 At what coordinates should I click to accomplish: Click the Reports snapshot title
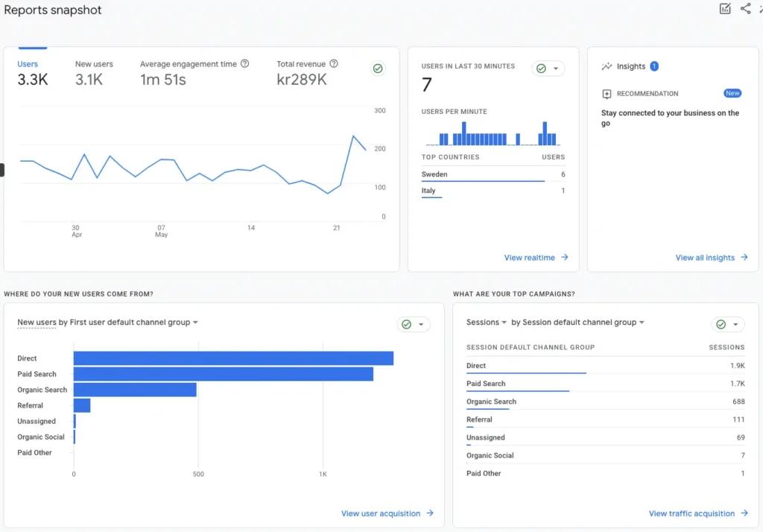[53, 10]
